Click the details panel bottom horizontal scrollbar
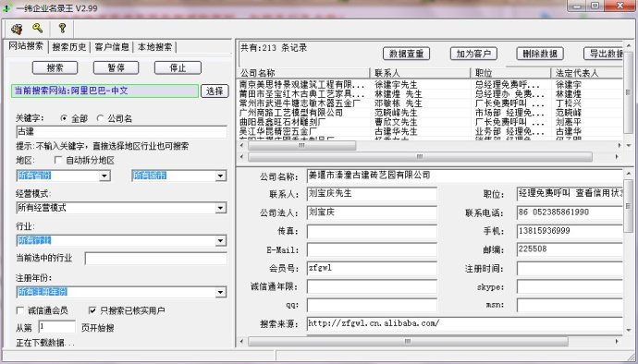 408,342
